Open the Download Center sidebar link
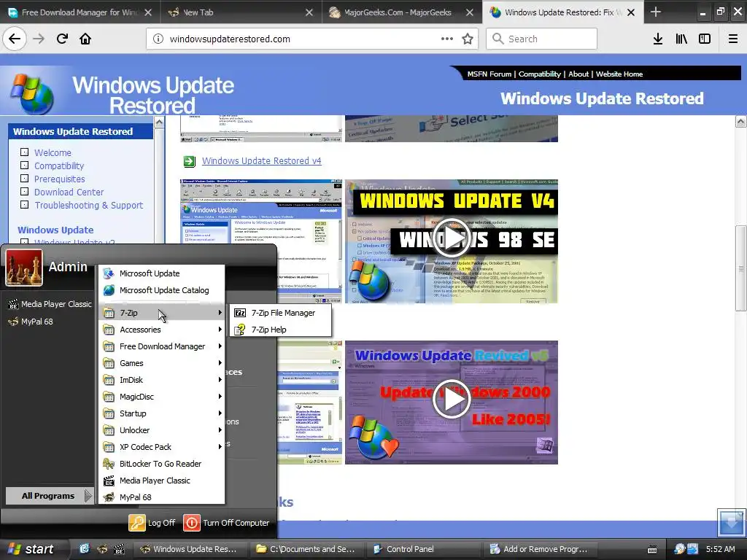Image resolution: width=747 pixels, height=560 pixels. click(x=69, y=192)
